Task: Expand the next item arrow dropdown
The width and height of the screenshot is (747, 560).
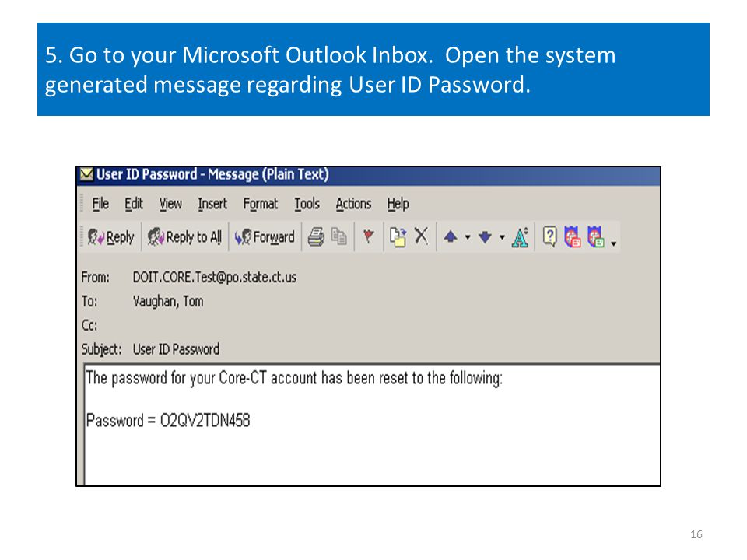Action: click(x=502, y=237)
